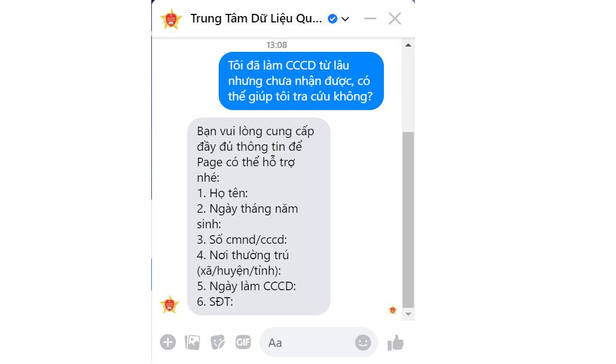Open the sticker picker icon

point(218,343)
